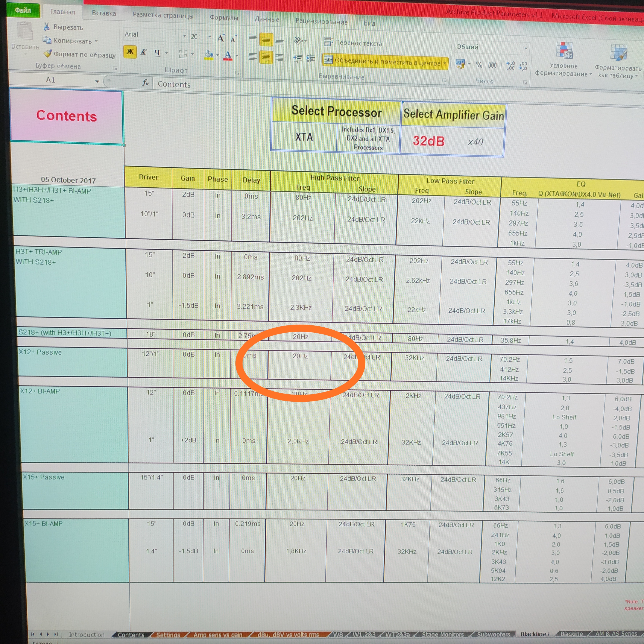The width and height of the screenshot is (644, 644).
Task: Apply the yellow fill color bucket
Action: pos(209,55)
